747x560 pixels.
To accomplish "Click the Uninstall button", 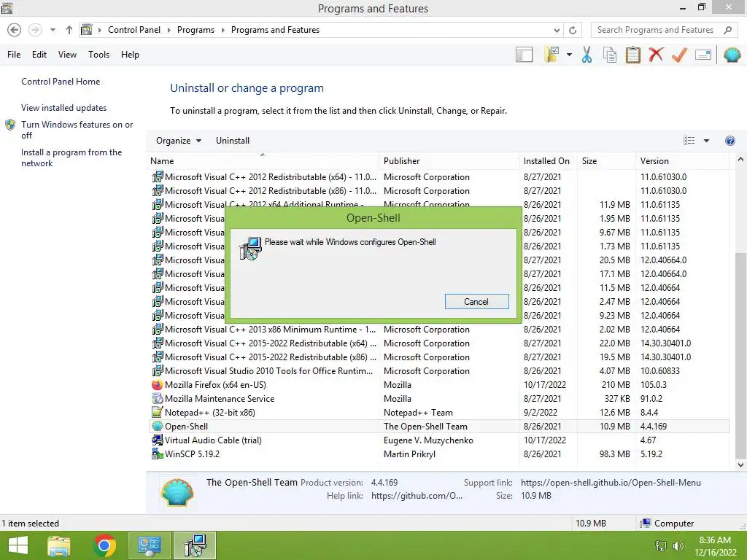I will 233,141.
